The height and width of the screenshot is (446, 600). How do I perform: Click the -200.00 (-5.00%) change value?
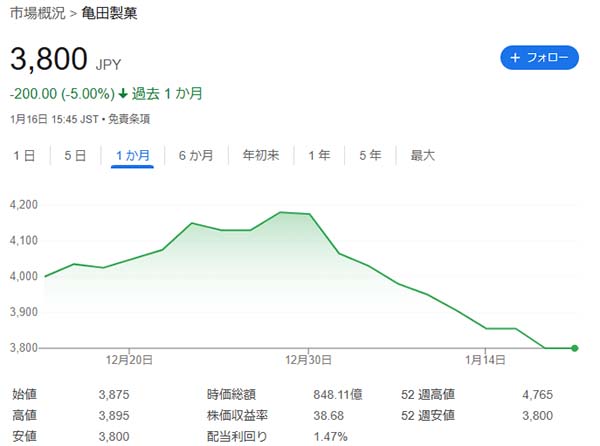(62, 94)
